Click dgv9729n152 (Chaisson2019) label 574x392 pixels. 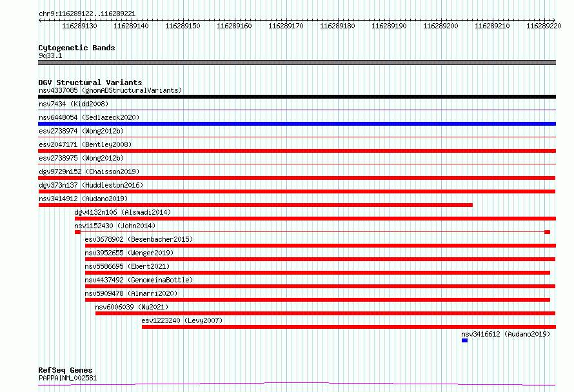(89, 171)
